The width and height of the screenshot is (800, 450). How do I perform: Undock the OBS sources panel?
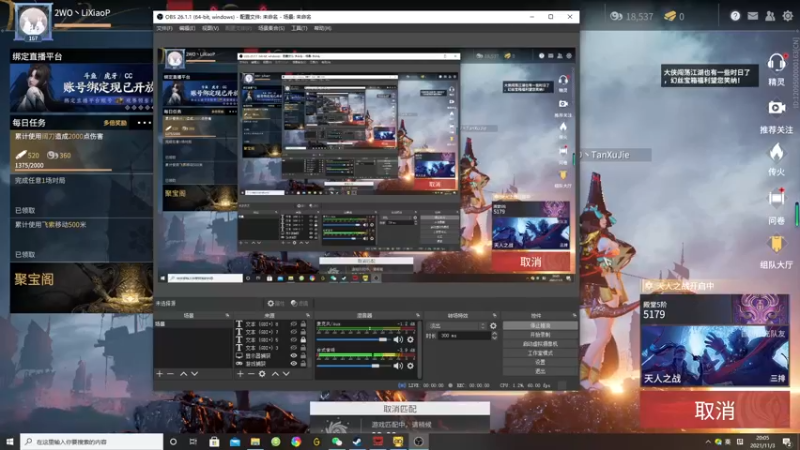(308, 315)
